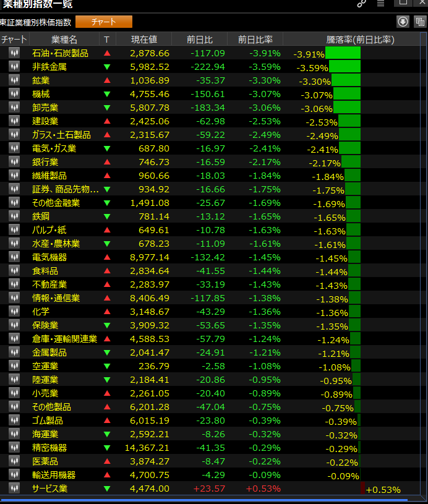The image size is (428, 504).
Task: Open chart icon for 保険業 row
Action: pos(14,325)
